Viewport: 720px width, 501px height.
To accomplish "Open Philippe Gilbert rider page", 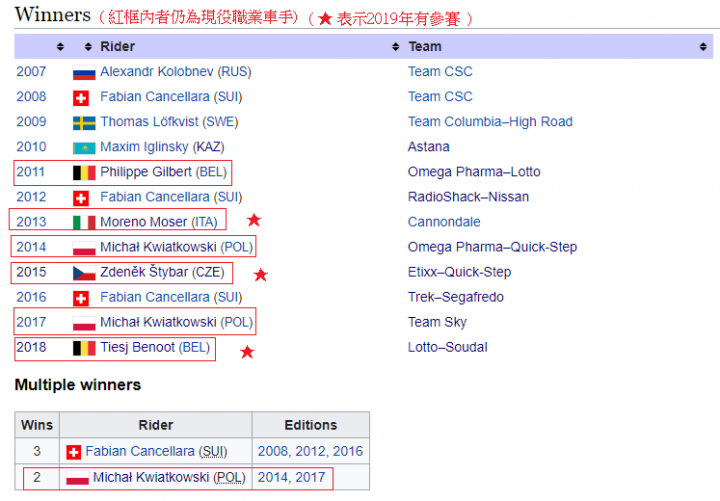I will (146, 172).
